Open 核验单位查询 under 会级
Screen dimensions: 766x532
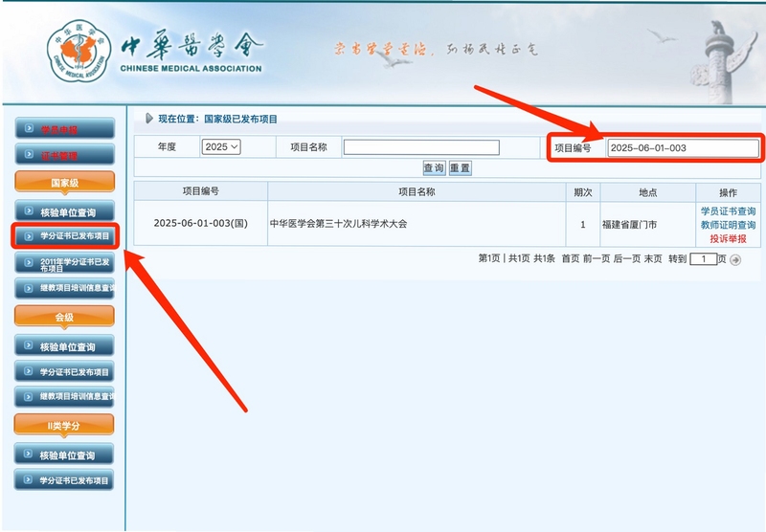click(x=64, y=346)
